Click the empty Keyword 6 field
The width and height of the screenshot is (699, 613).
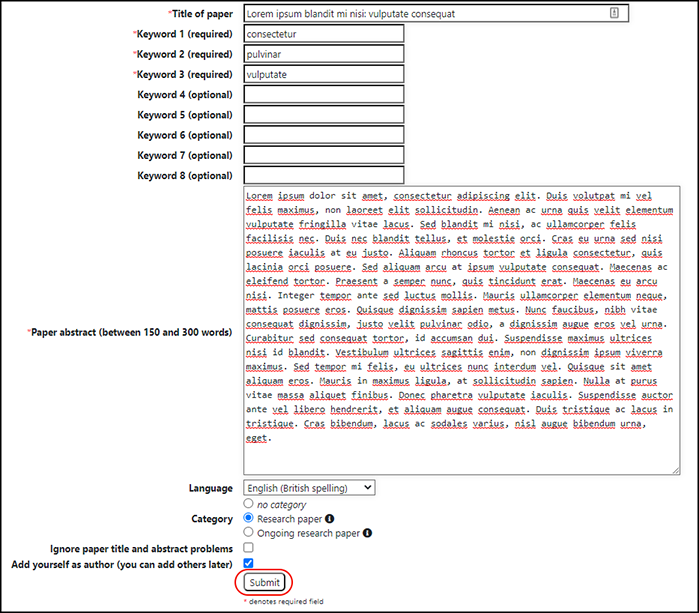(324, 135)
